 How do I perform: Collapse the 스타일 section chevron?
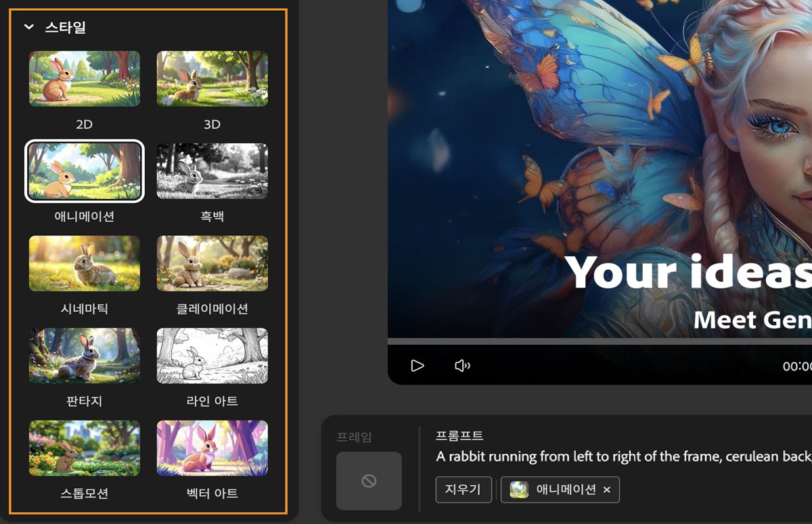pyautogui.click(x=28, y=28)
